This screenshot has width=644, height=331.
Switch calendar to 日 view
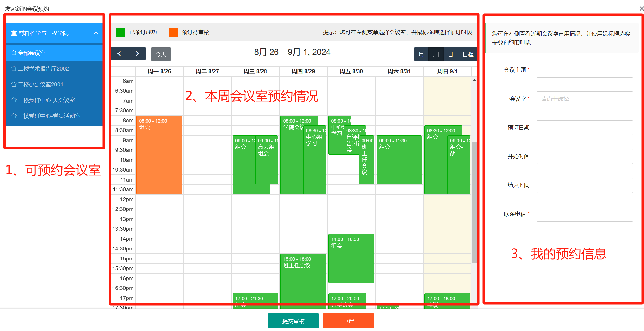click(x=450, y=54)
